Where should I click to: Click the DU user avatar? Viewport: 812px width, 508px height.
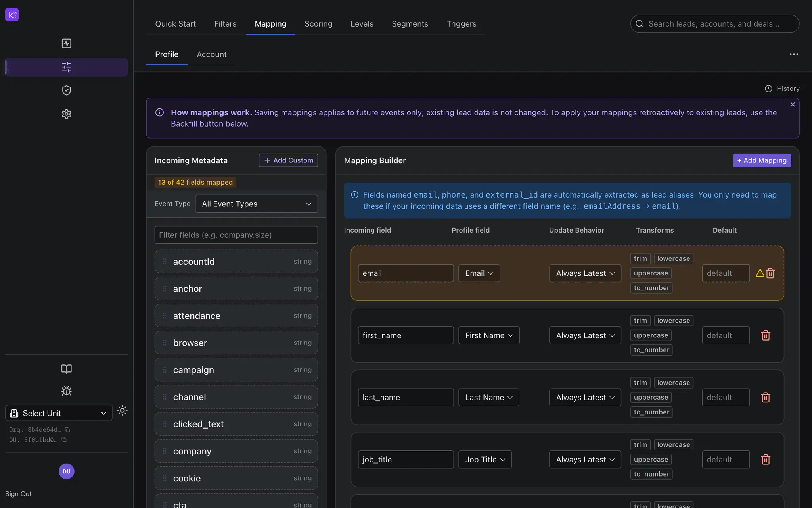[x=66, y=471]
